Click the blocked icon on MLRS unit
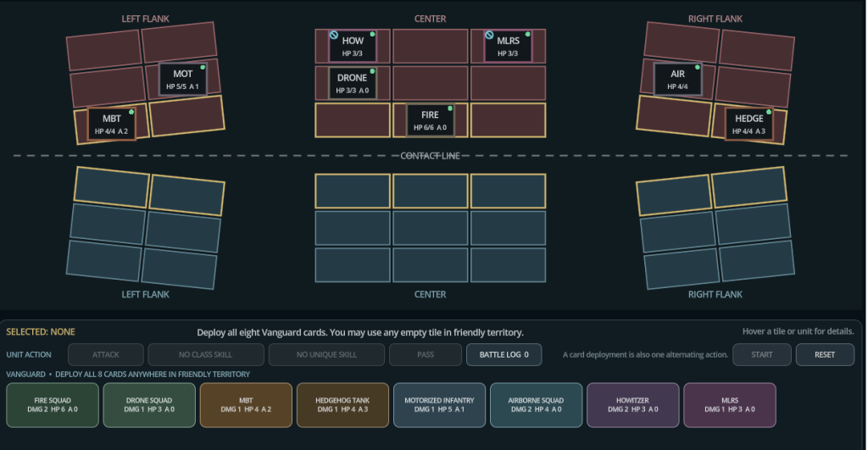This screenshot has height=450, width=868. [x=489, y=35]
